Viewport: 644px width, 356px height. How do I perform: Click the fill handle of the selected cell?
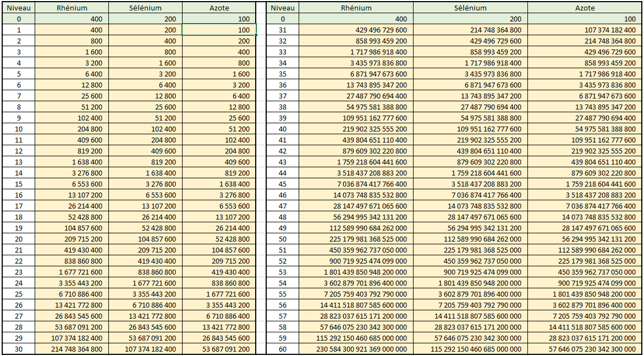(x=256, y=35)
